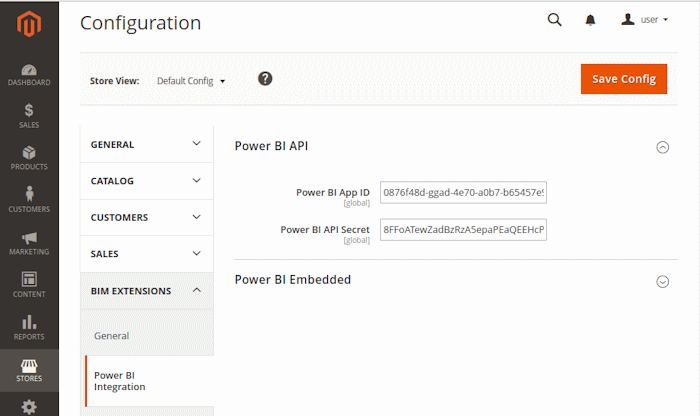Screen dimensions: 700x416
Task: Click the Power BI API Secret label
Action: coord(325,229)
